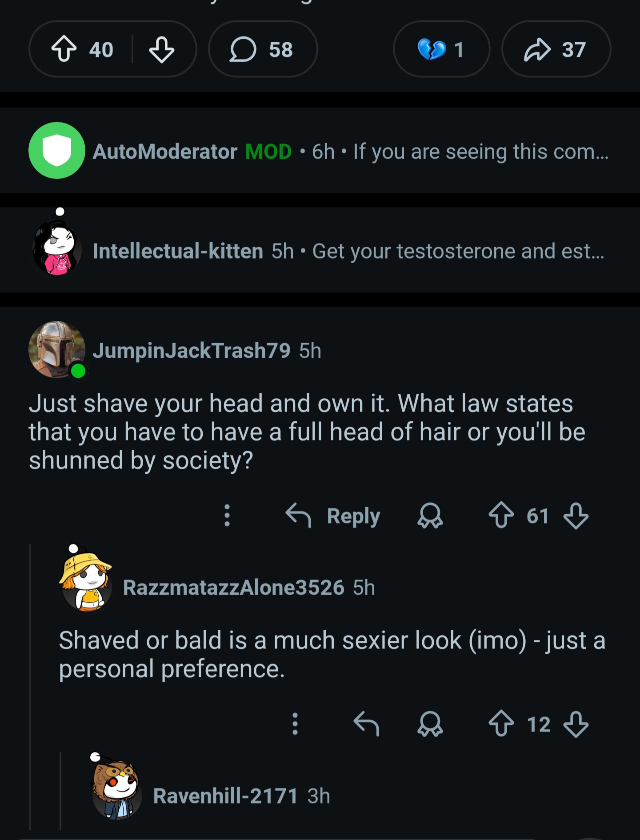Downvote the main post
The image size is (640, 840).
click(x=161, y=49)
